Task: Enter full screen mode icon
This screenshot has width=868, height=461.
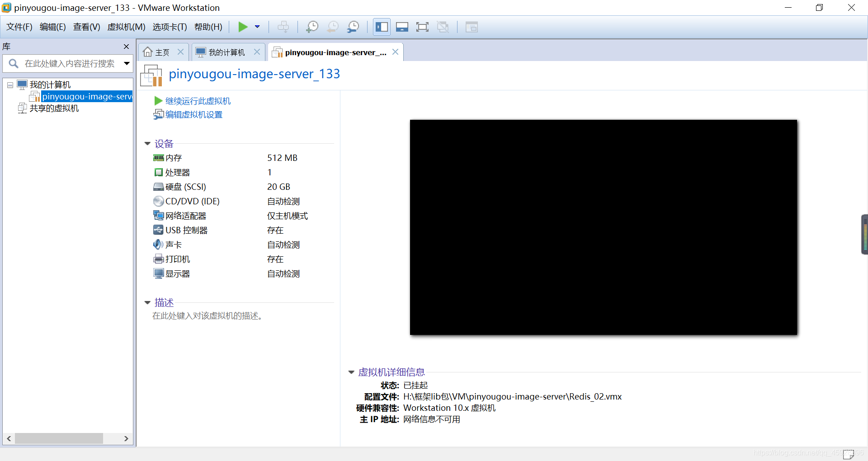Action: pyautogui.click(x=422, y=27)
